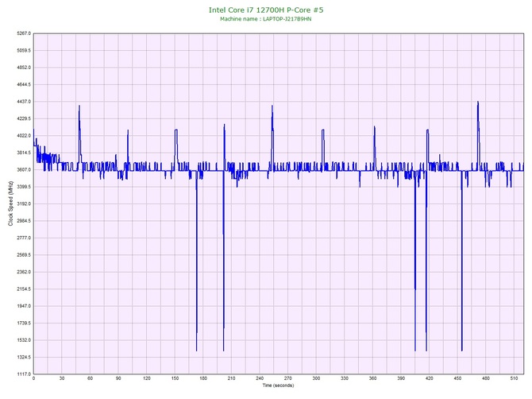The height and width of the screenshot is (399, 532).
Task: Click the 0 time-axis tick label
Action: click(33, 378)
